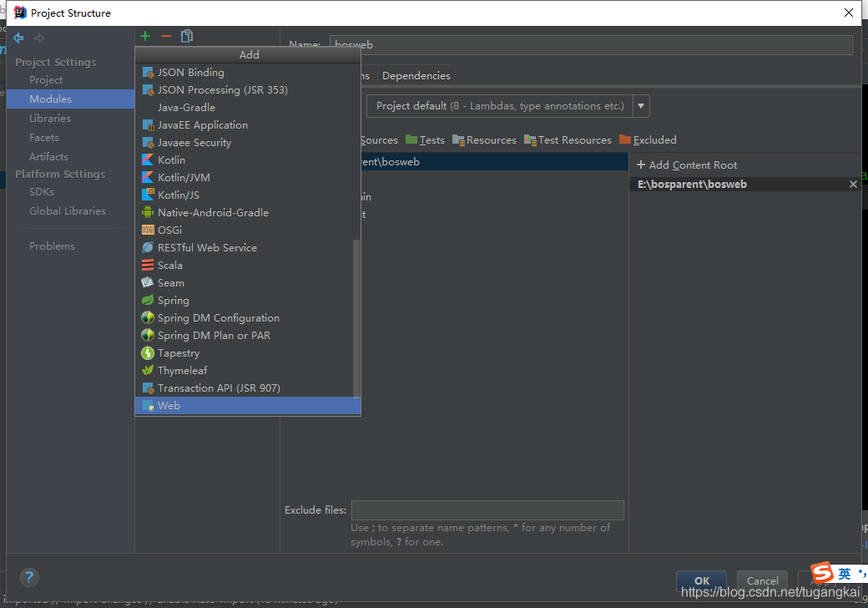The height and width of the screenshot is (608, 868).
Task: Click the red minus remove icon
Action: 165,37
